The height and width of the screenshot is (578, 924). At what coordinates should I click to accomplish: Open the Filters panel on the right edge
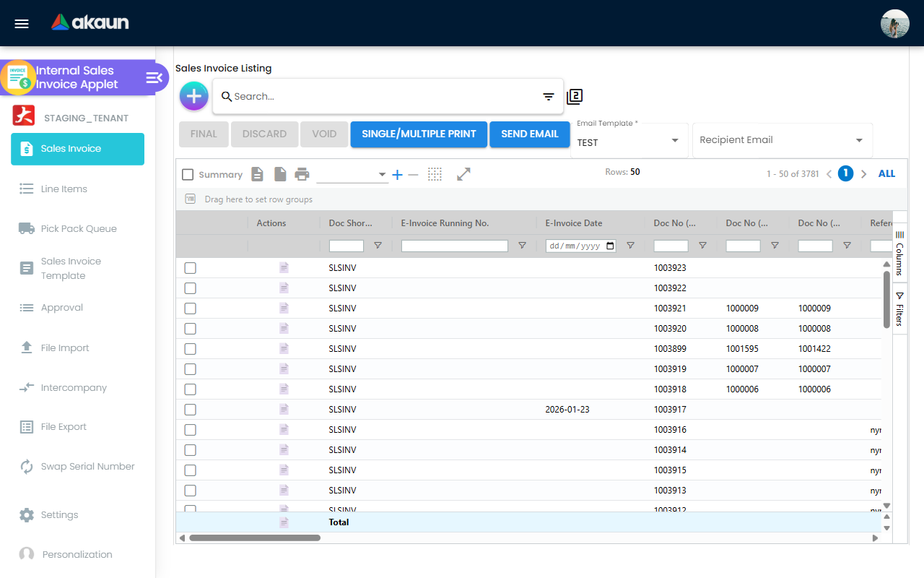[899, 306]
